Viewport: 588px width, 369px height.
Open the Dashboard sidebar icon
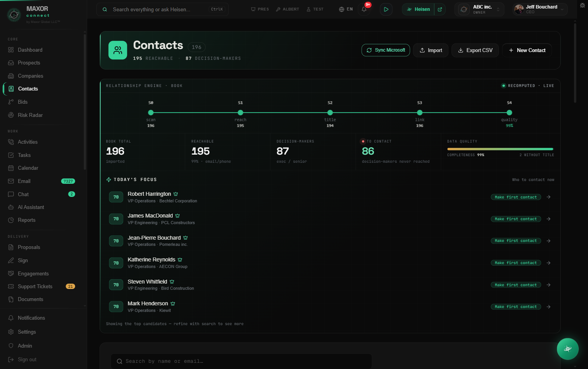pos(11,50)
